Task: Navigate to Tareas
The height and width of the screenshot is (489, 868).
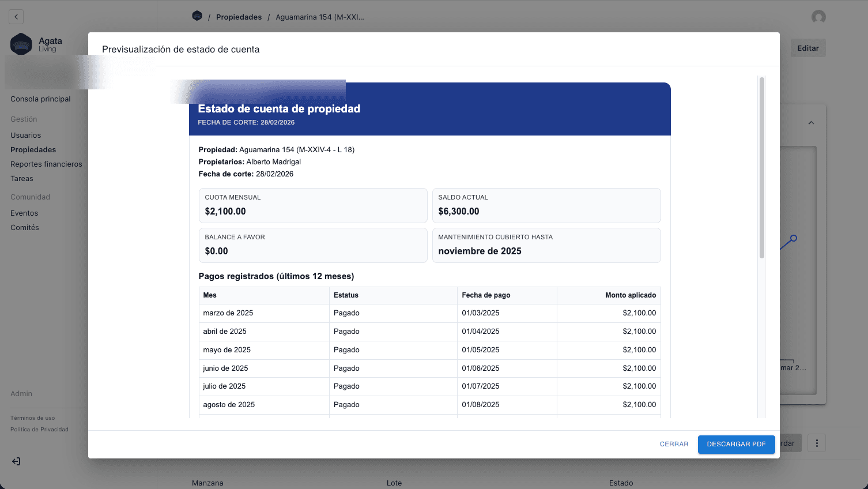Action: coord(22,179)
